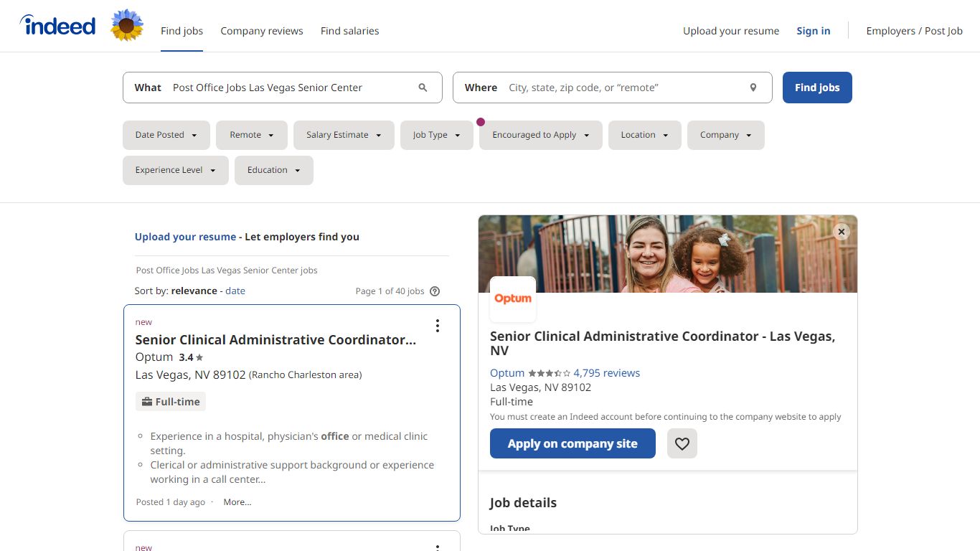Save job with the heart icon
Image resolution: width=980 pixels, height=551 pixels.
[682, 443]
